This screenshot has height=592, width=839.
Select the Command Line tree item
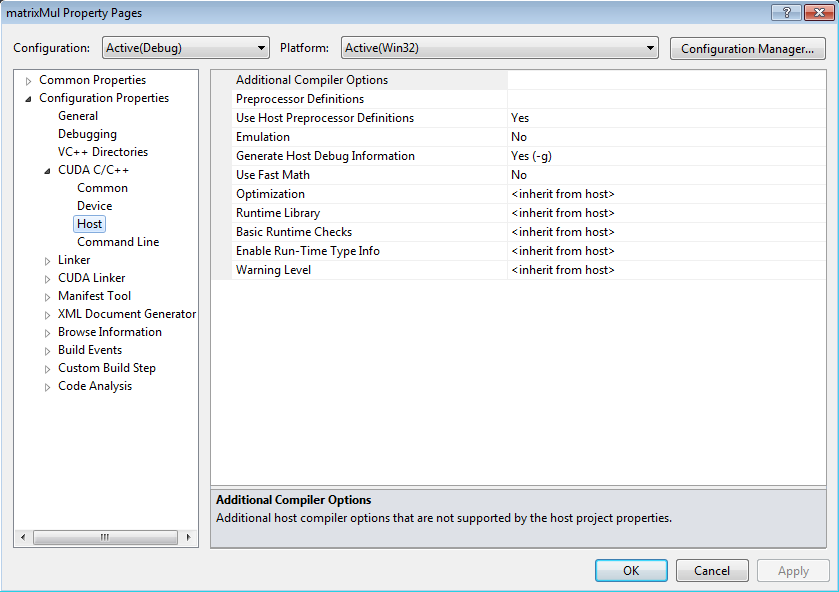[x=118, y=242]
